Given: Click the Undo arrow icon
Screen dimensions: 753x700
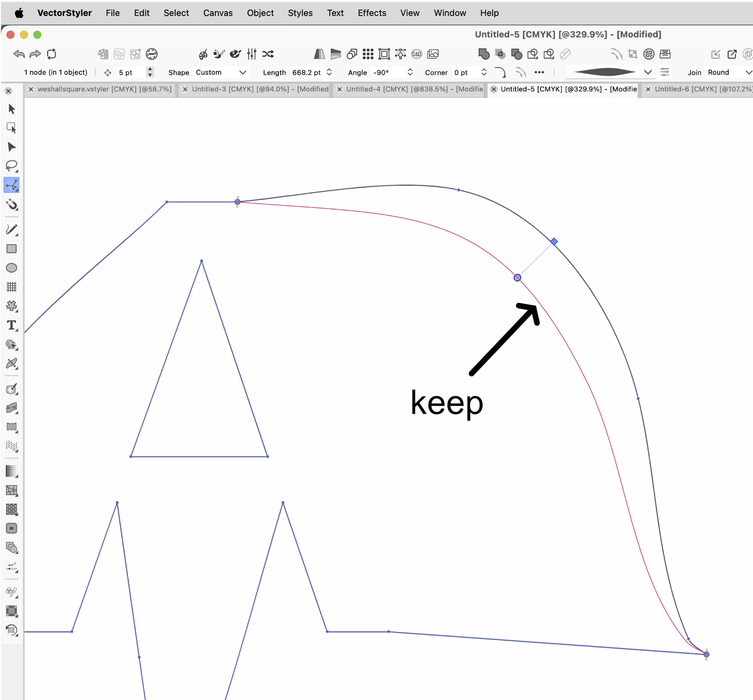Looking at the screenshot, I should click(x=19, y=54).
